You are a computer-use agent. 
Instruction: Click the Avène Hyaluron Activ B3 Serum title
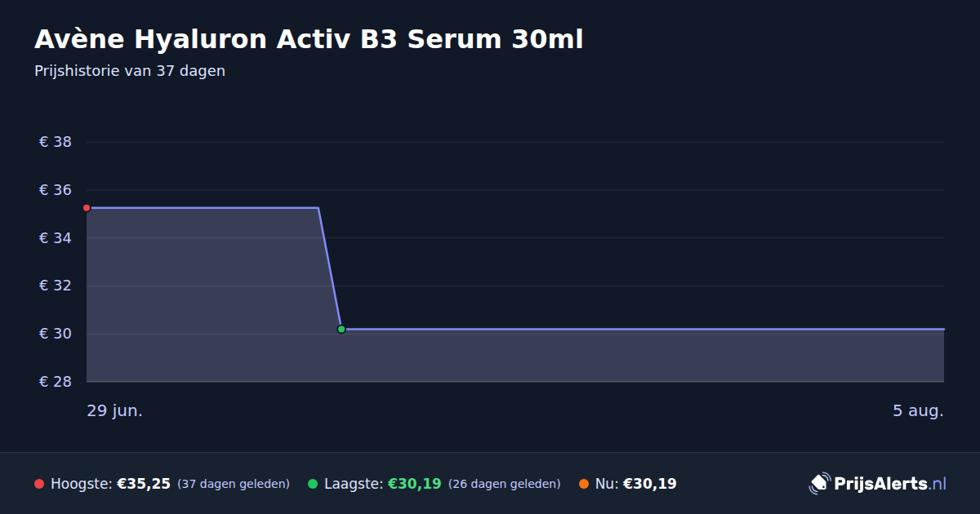[x=309, y=39]
